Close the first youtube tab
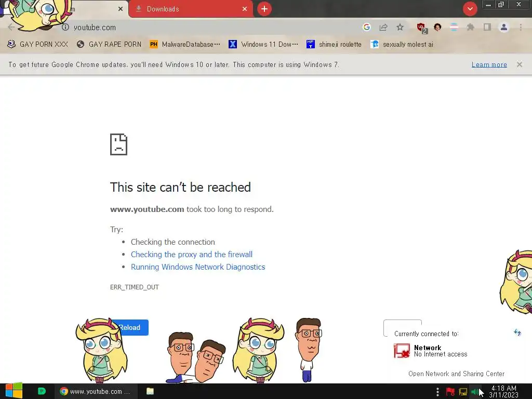The image size is (532, 399). click(121, 9)
